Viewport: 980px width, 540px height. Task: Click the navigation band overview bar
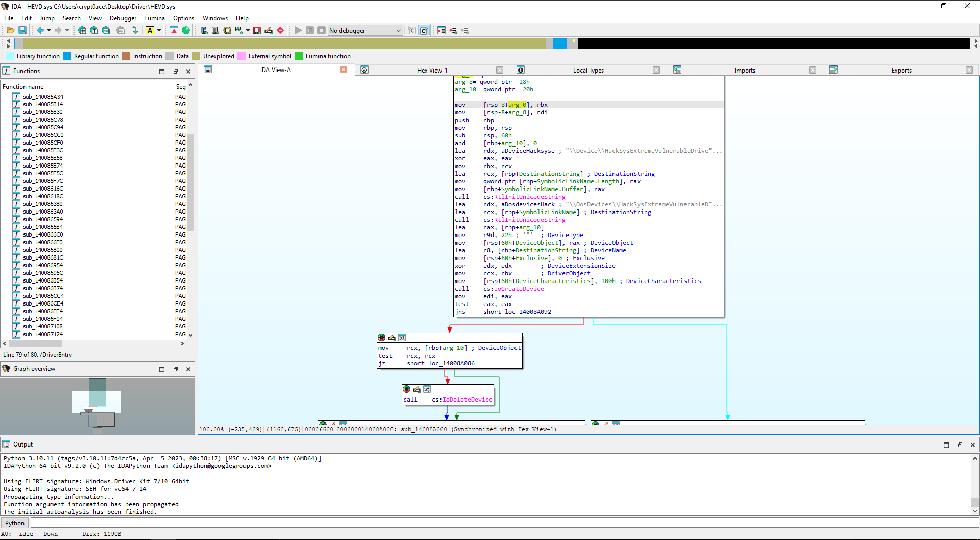(493, 43)
